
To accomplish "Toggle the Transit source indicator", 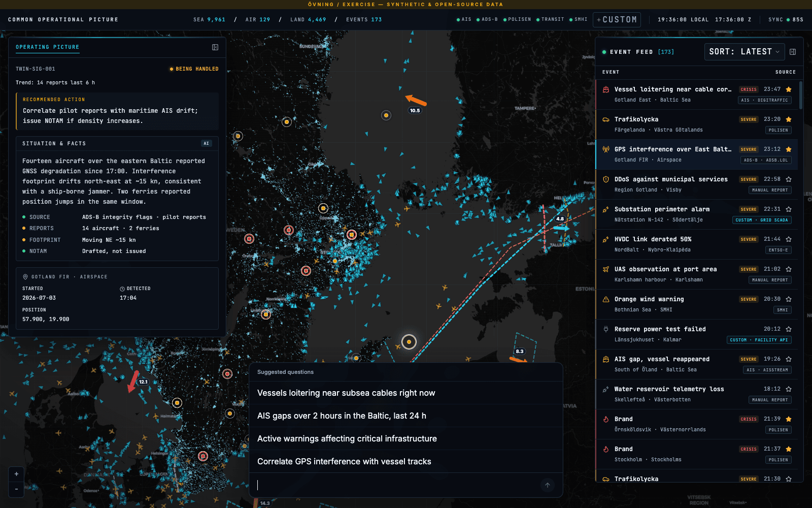I will [550, 20].
